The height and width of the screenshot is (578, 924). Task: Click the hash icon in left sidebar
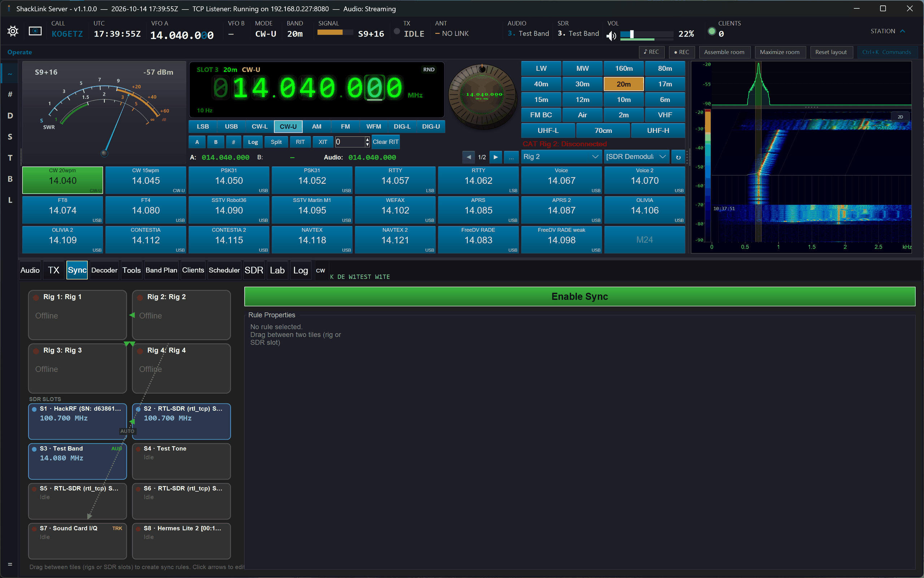coord(10,94)
